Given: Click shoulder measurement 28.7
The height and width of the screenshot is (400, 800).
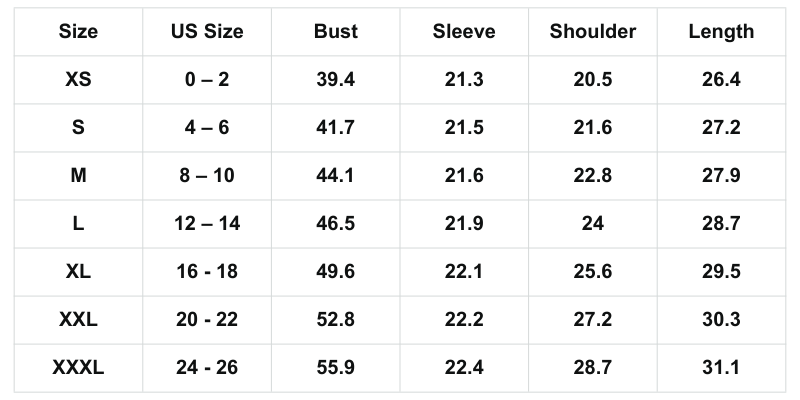Looking at the screenshot, I should (x=593, y=367).
